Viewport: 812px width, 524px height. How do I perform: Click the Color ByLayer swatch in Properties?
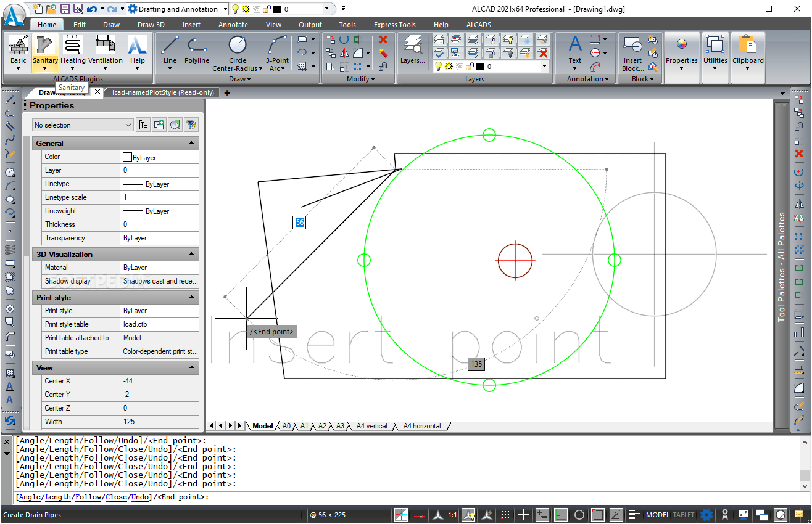128,157
